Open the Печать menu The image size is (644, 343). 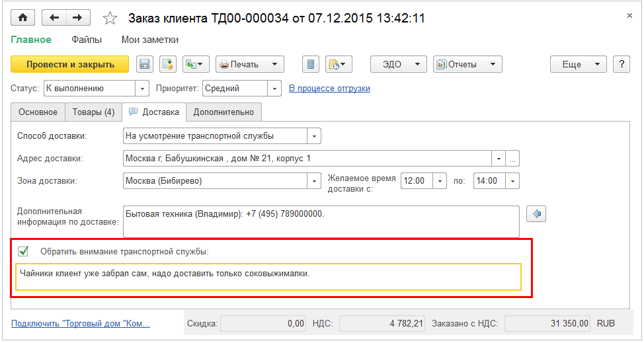[x=250, y=64]
